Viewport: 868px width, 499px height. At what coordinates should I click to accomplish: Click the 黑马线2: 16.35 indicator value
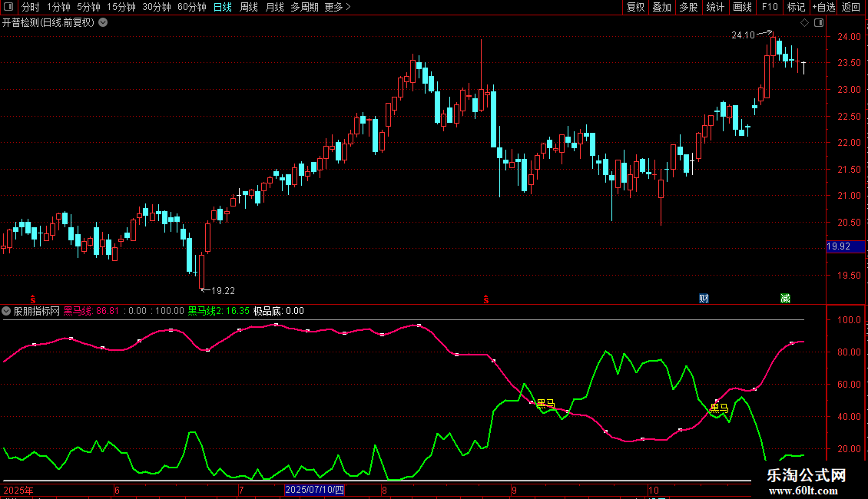click(219, 311)
